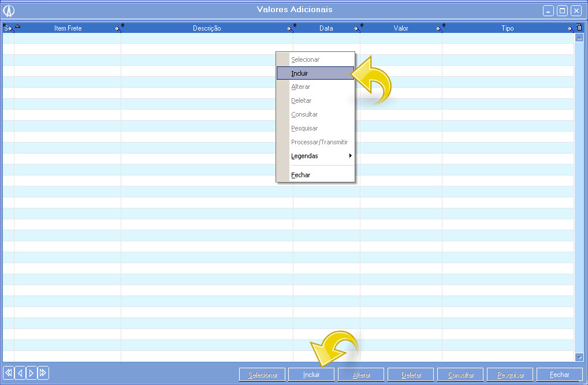Click the scroll-down button on the vertical scrollbar

tap(579, 357)
